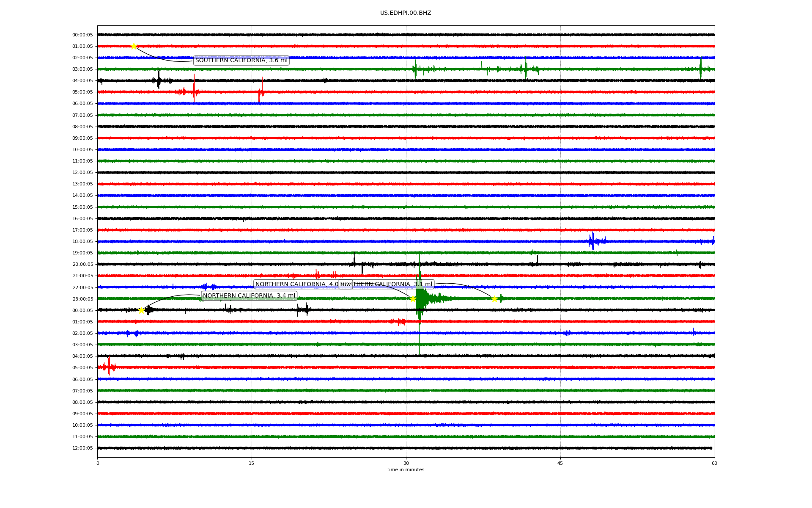812x508 pixels.
Task: Click the 'time in minutes' axis label
Action: click(406, 469)
